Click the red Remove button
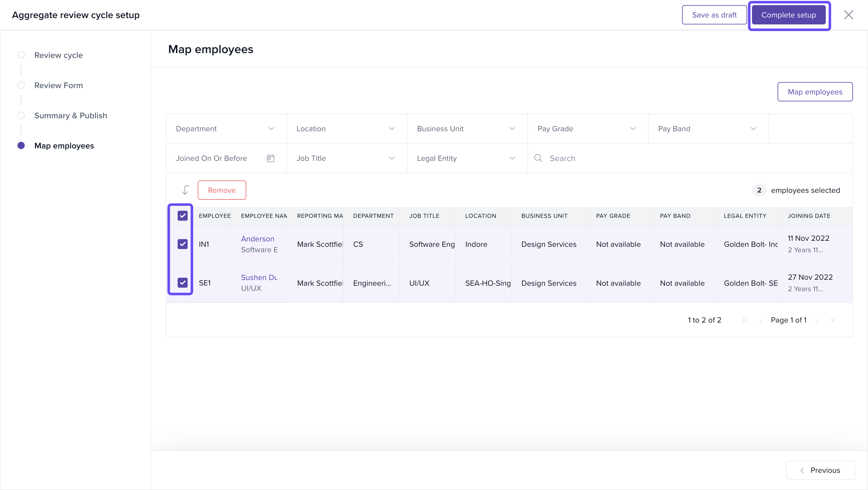868x490 pixels. [x=222, y=190]
